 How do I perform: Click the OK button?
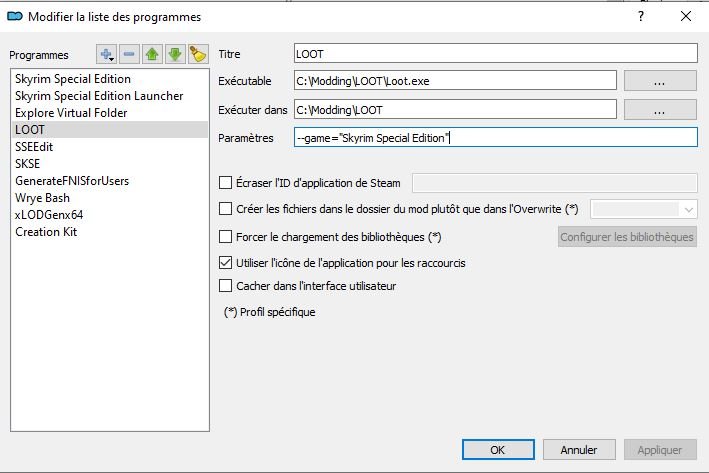tap(497, 450)
